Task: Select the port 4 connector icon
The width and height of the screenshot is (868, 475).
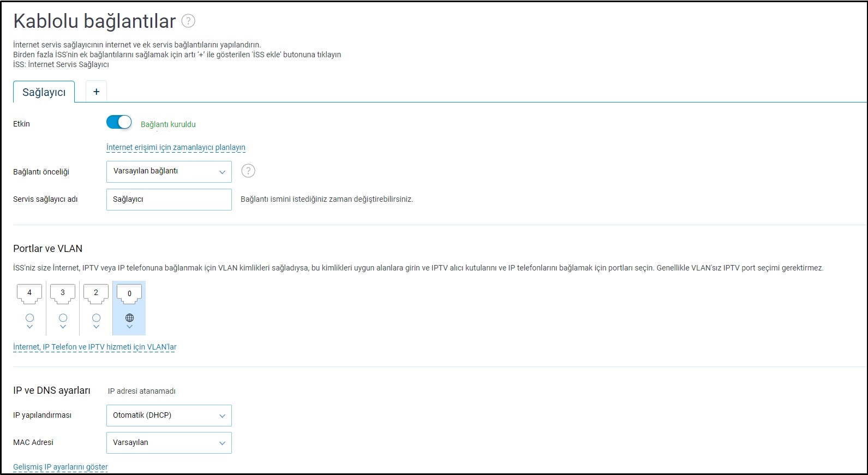Action: tap(29, 293)
